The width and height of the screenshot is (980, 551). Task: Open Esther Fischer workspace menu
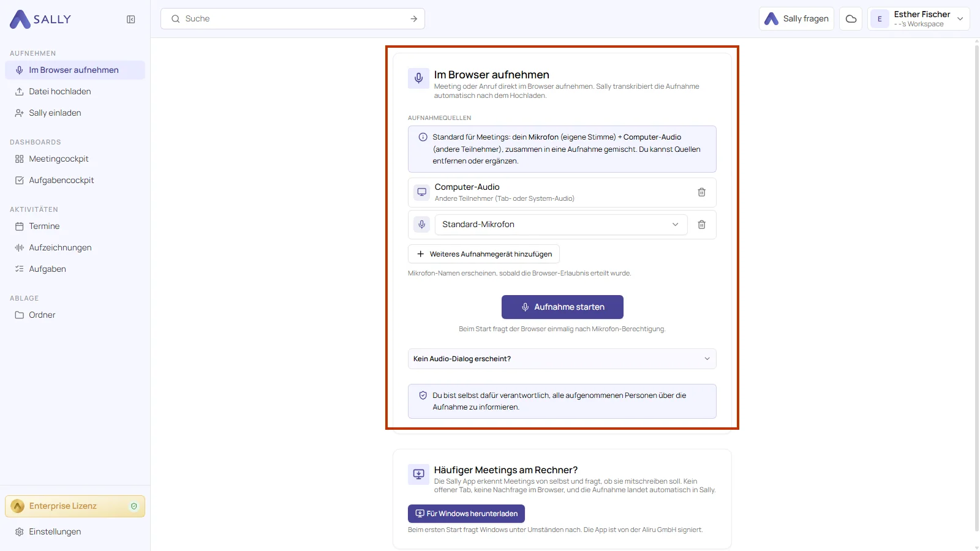tap(919, 19)
